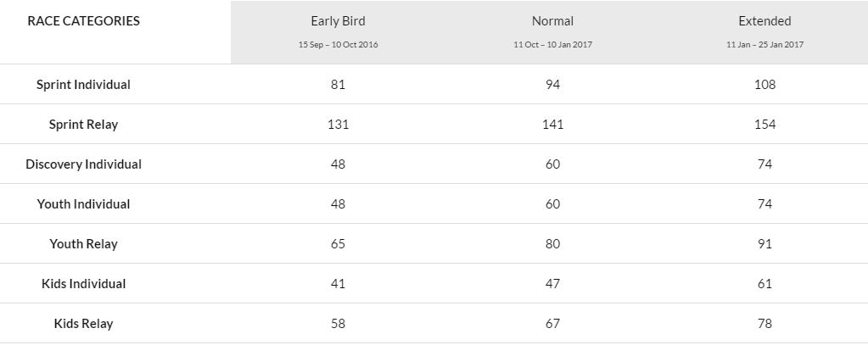The width and height of the screenshot is (868, 345).
Task: Select the Kids Relay row label
Action: 84,324
